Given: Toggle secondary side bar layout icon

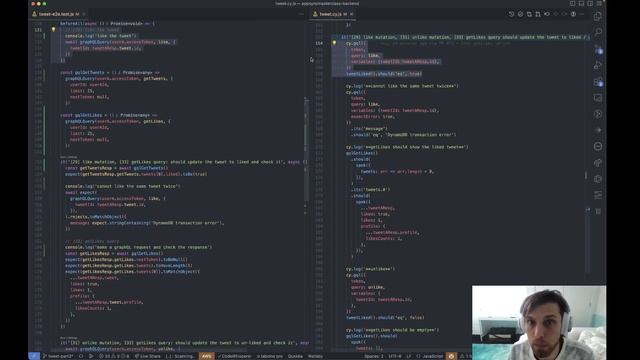Looking at the screenshot, I should pyautogui.click(x=590, y=4).
